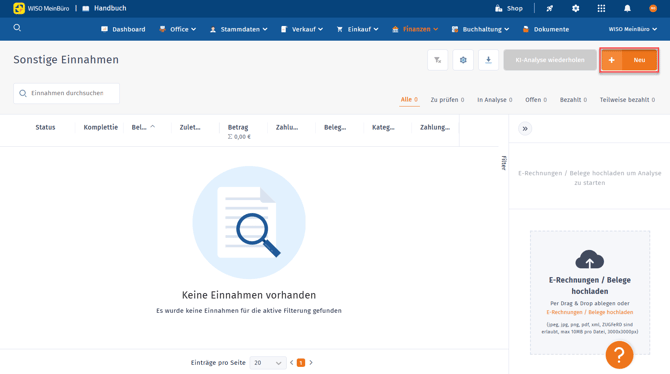This screenshot has height=374, width=670.
Task: Click E-Rechnungen / Belege hochladen orange link
Action: click(x=590, y=312)
